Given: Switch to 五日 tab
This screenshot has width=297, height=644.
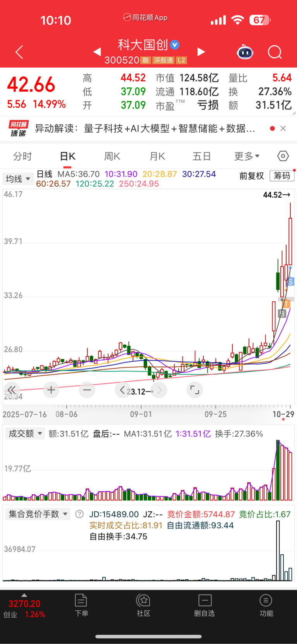Looking at the screenshot, I should (x=202, y=156).
